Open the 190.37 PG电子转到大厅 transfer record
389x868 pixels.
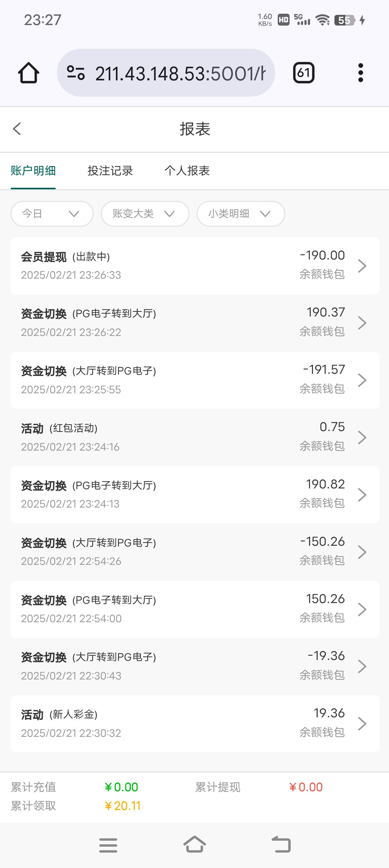[194, 323]
